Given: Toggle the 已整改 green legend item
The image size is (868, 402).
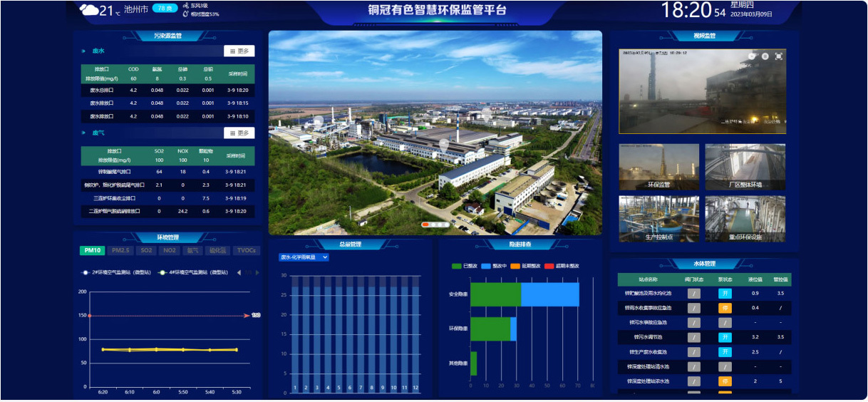Looking at the screenshot, I should pyautogui.click(x=466, y=266).
